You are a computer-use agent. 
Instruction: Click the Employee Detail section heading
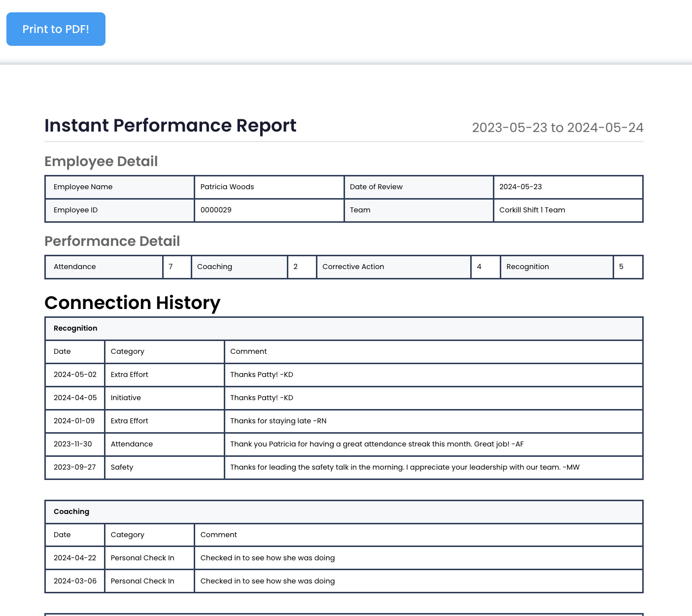click(101, 162)
